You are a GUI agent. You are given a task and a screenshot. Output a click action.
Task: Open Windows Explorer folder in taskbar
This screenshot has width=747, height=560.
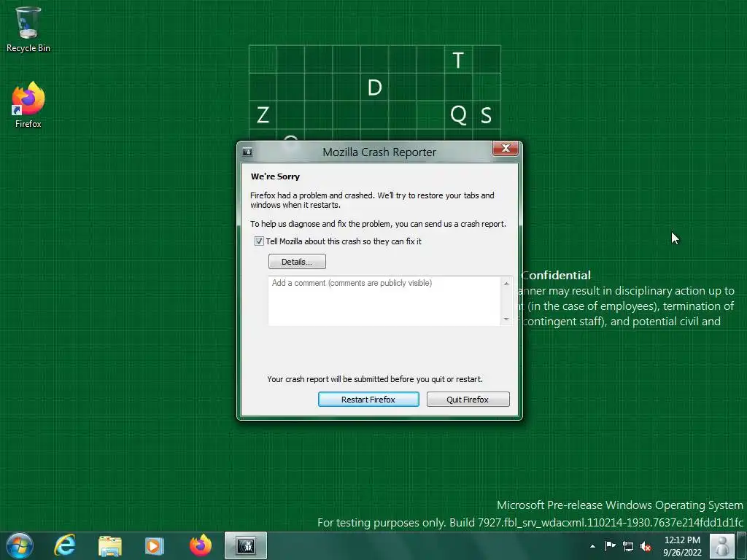point(110,545)
